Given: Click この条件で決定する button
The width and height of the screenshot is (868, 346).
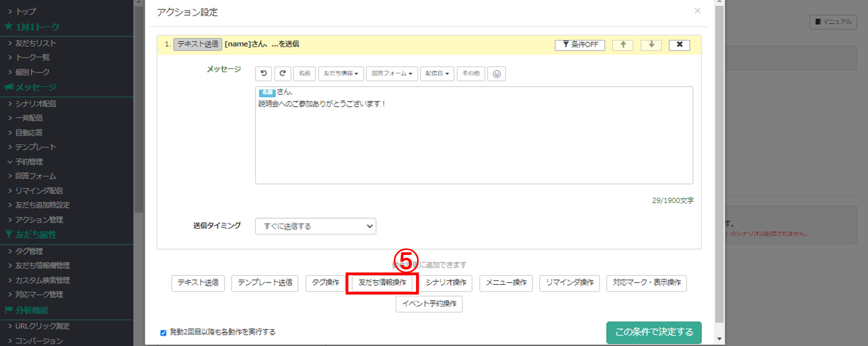Looking at the screenshot, I should (x=654, y=332).
